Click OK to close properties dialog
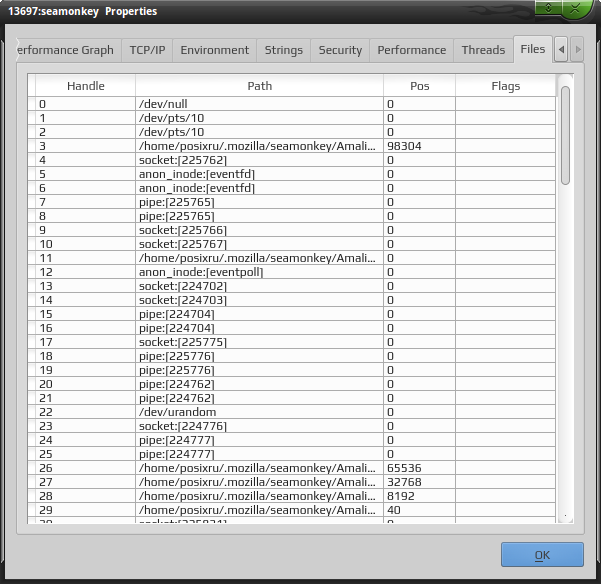This screenshot has height=584, width=601. point(542,554)
